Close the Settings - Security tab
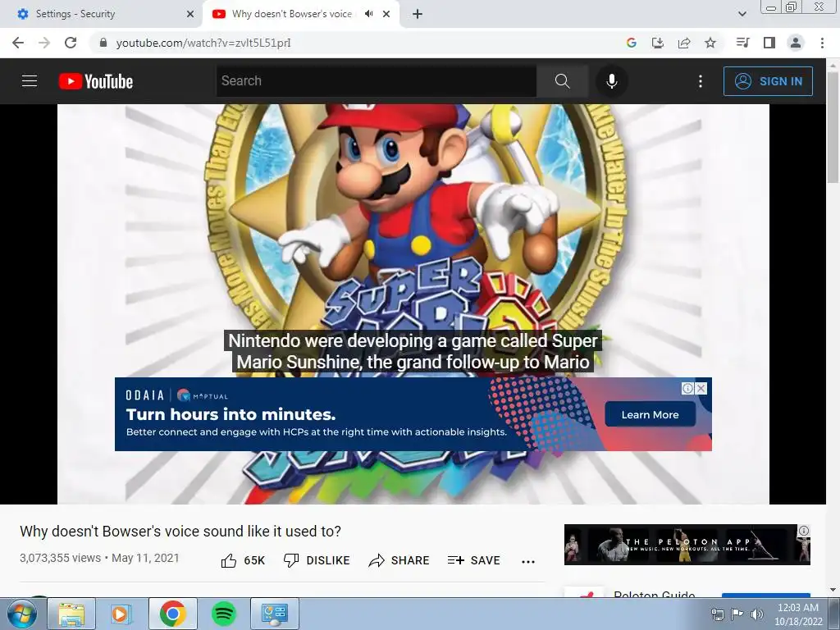The height and width of the screenshot is (630, 840). [190, 14]
